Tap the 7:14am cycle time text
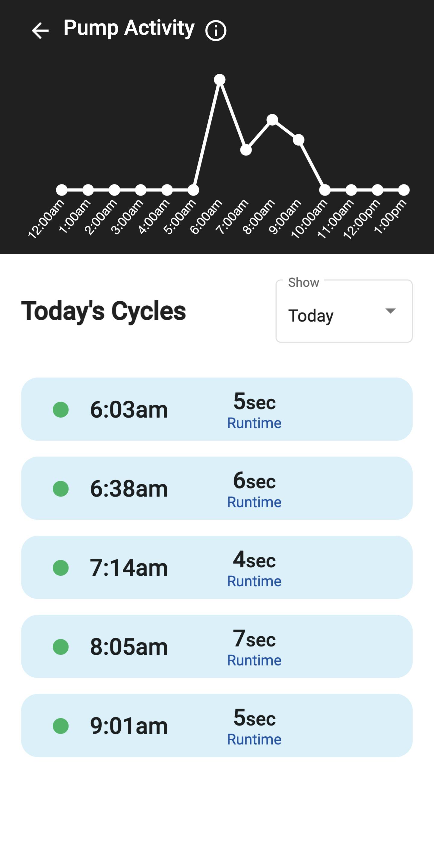The height and width of the screenshot is (868, 434). click(x=129, y=568)
